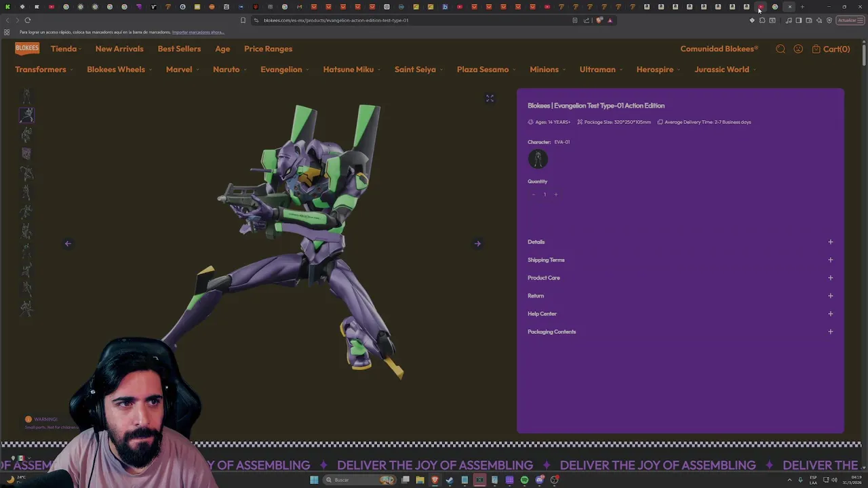Viewport: 868px width, 488px height.
Task: Select the highlighted second gallery thumbnail
Action: point(26,116)
